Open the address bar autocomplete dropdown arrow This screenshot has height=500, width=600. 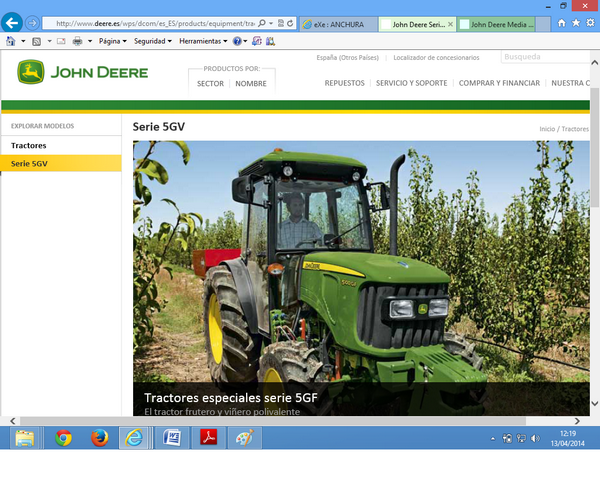271,23
